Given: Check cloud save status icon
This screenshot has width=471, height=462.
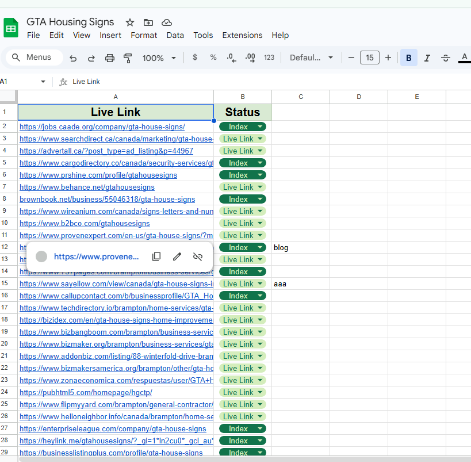Looking at the screenshot, I should [167, 23].
